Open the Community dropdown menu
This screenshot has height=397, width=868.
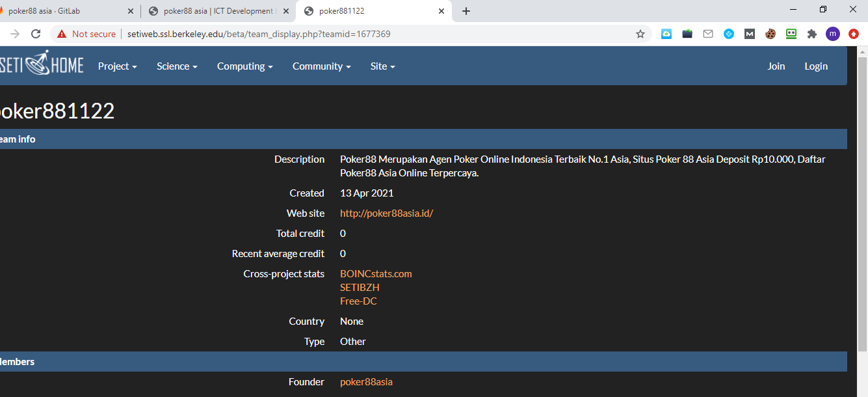tap(321, 66)
